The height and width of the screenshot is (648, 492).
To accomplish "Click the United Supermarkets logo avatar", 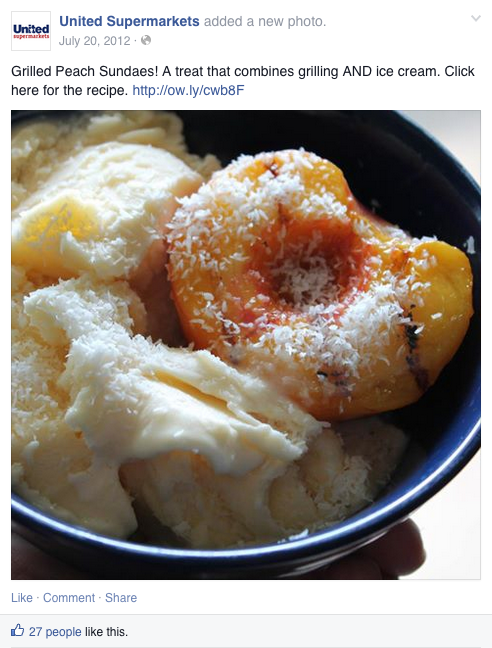I will pos(31,31).
